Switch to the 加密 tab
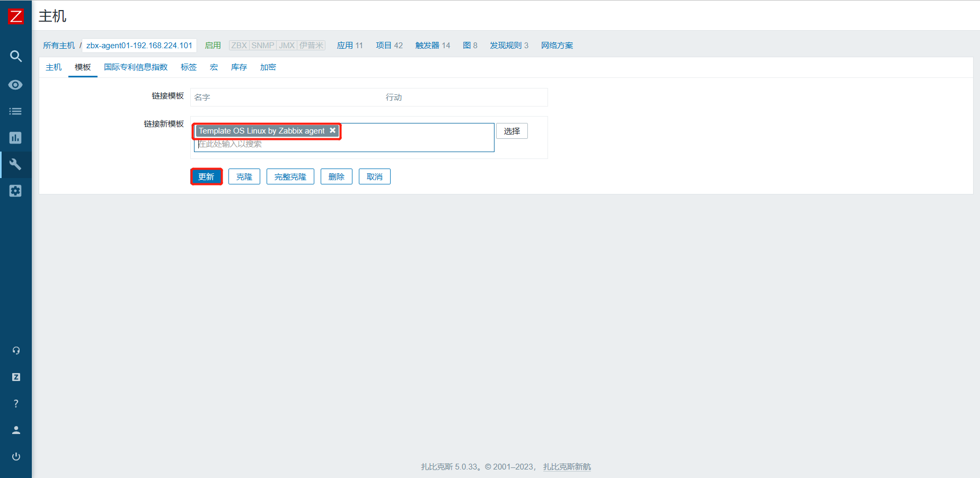Screen dimensions: 980x478 268,67
